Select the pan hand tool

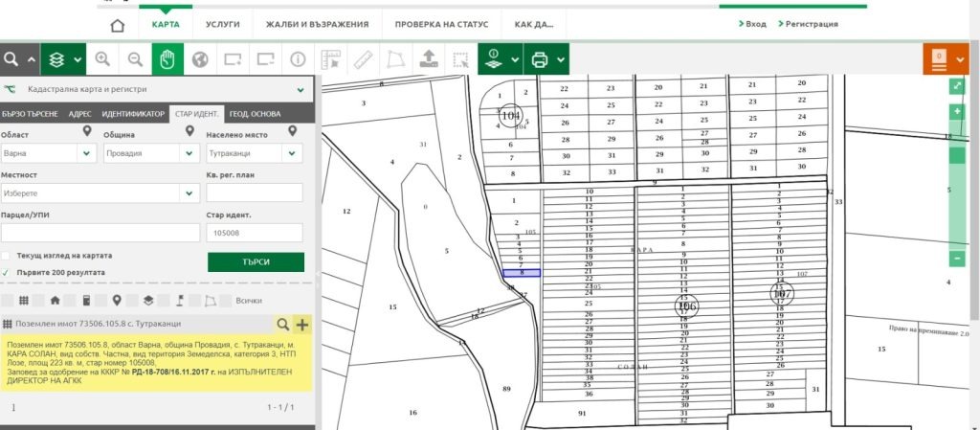click(167, 59)
